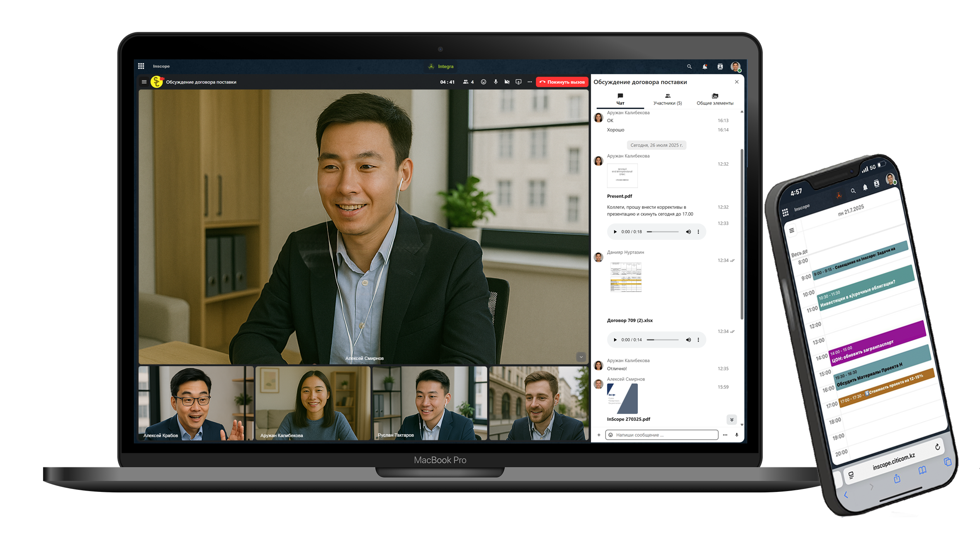Switch to the Участники (5) tab
Screen dimensions: 980x533
[667, 99]
